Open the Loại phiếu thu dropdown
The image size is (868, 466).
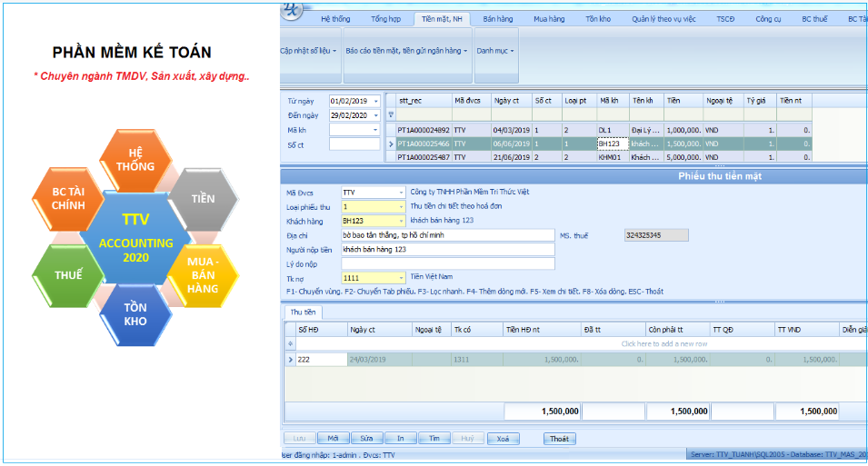click(402, 207)
